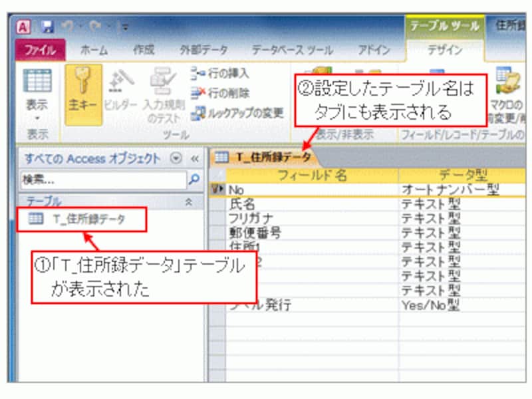Click the 検索 search input box
Image resolution: width=532 pixels, height=399 pixels.
(104, 180)
